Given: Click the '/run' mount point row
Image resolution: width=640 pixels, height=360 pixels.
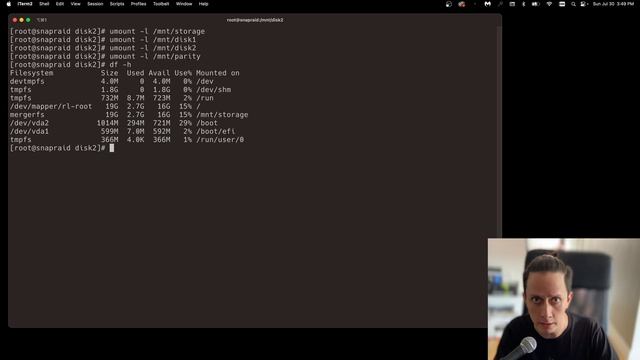Looking at the screenshot, I should (204, 98).
